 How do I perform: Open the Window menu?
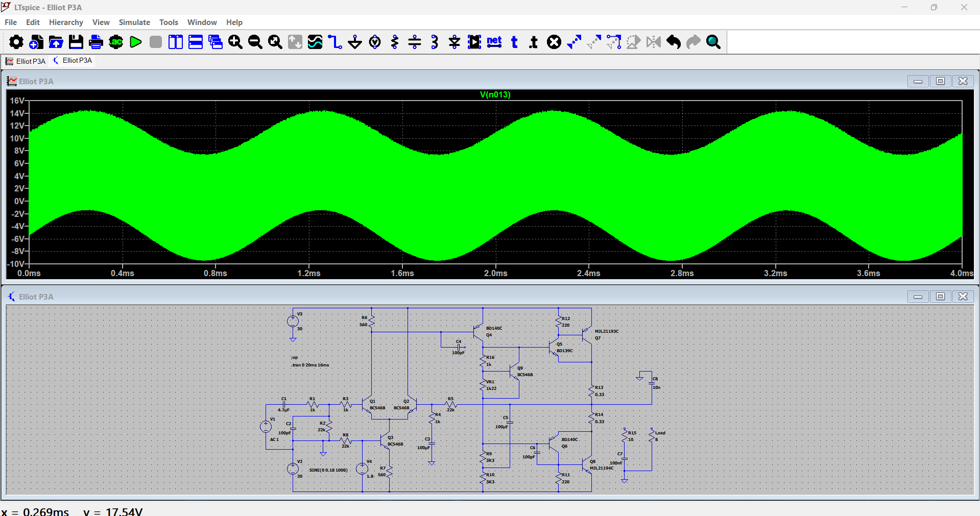point(202,22)
